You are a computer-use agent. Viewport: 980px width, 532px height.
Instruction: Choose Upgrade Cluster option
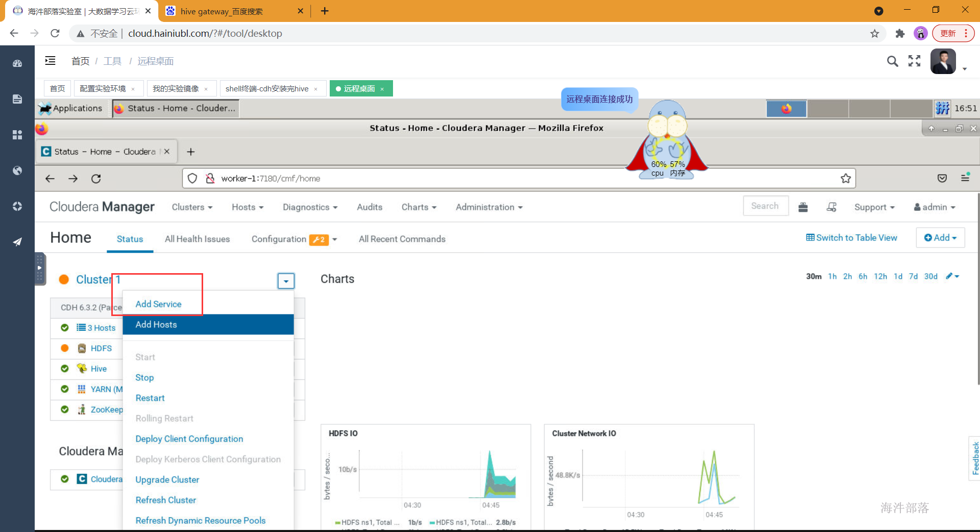pos(167,479)
